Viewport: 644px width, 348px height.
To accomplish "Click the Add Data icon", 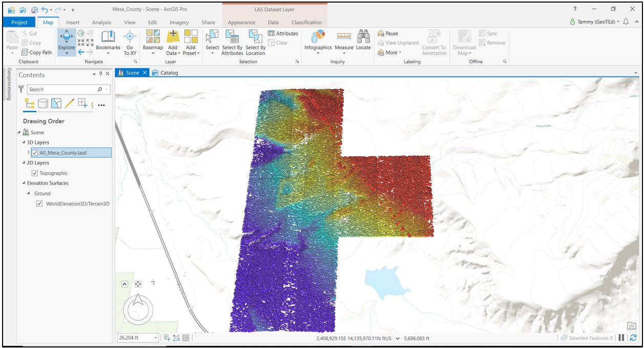I will click(173, 37).
